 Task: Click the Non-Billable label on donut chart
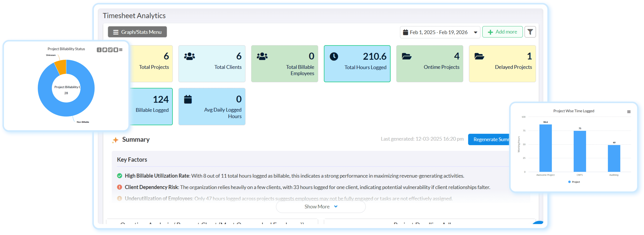point(83,122)
